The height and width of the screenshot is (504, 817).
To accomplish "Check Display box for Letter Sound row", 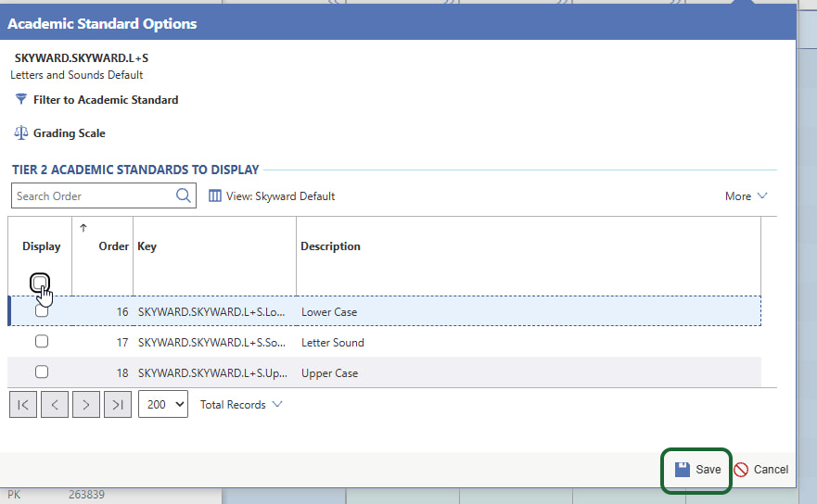I will (42, 341).
